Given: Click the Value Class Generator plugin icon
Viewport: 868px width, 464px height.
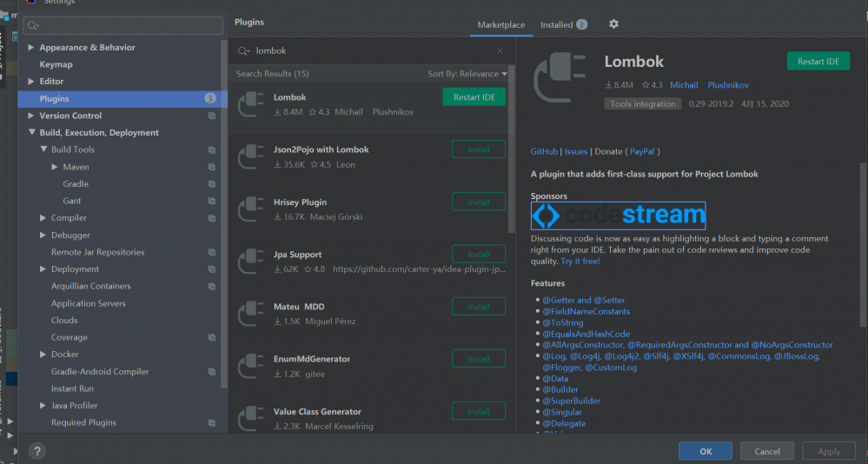Looking at the screenshot, I should [251, 418].
